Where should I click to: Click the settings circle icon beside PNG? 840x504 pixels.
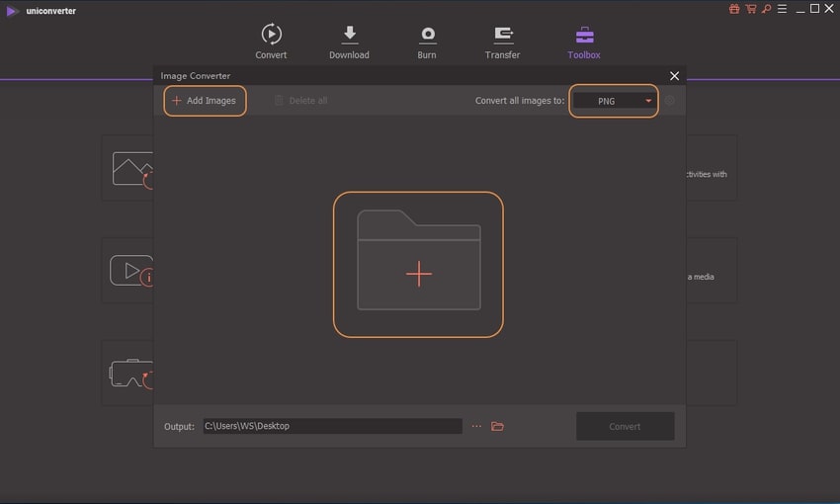point(670,101)
